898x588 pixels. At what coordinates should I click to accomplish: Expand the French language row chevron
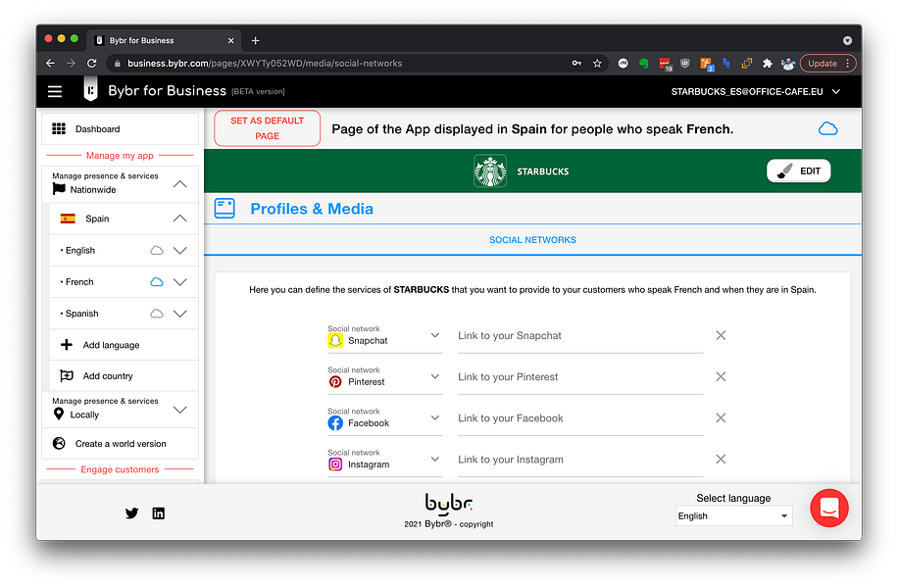(179, 282)
